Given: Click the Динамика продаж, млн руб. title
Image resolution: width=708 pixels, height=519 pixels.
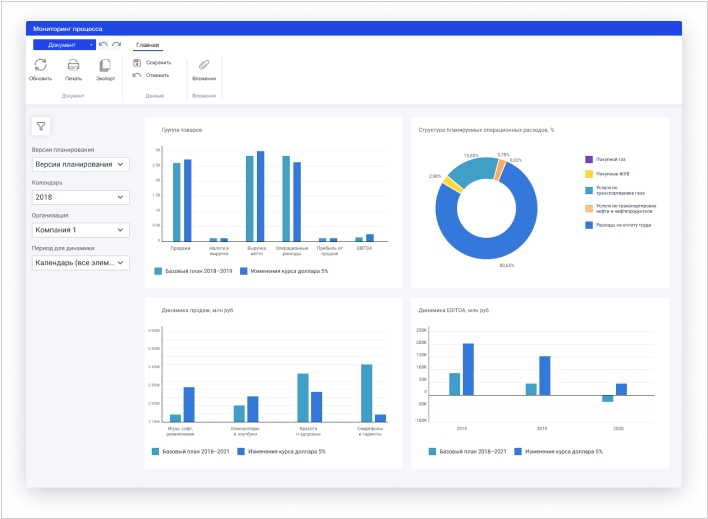Looking at the screenshot, I should [198, 310].
